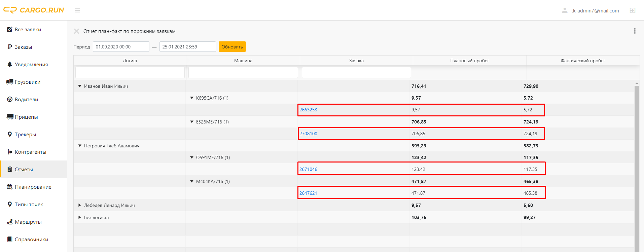Click the calendar icon for Планирование

pos(10,187)
